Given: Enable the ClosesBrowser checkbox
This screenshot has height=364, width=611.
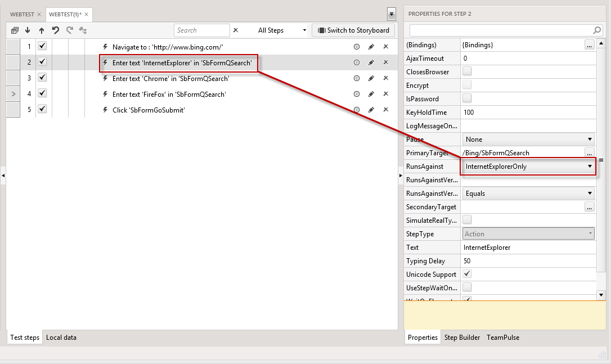Looking at the screenshot, I should tap(467, 71).
